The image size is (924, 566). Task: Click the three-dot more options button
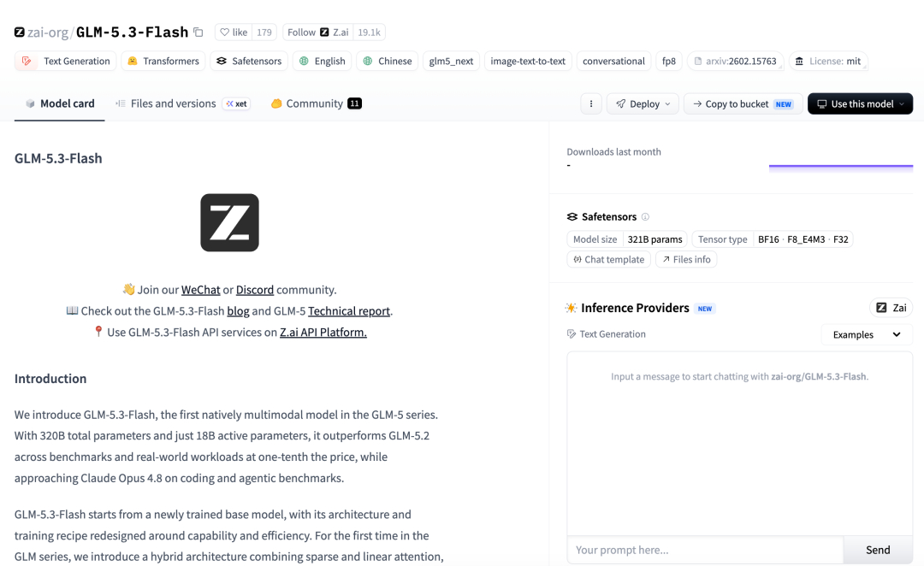click(591, 103)
